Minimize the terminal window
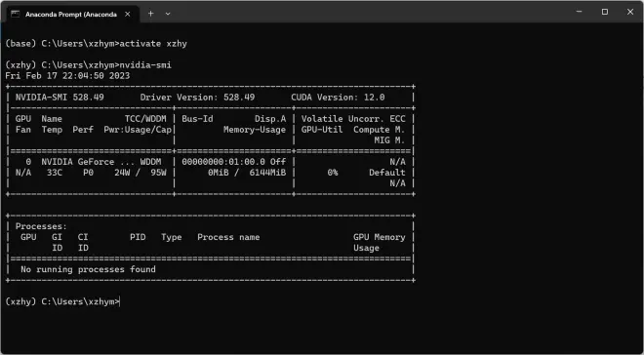The image size is (644, 355). click(x=579, y=12)
